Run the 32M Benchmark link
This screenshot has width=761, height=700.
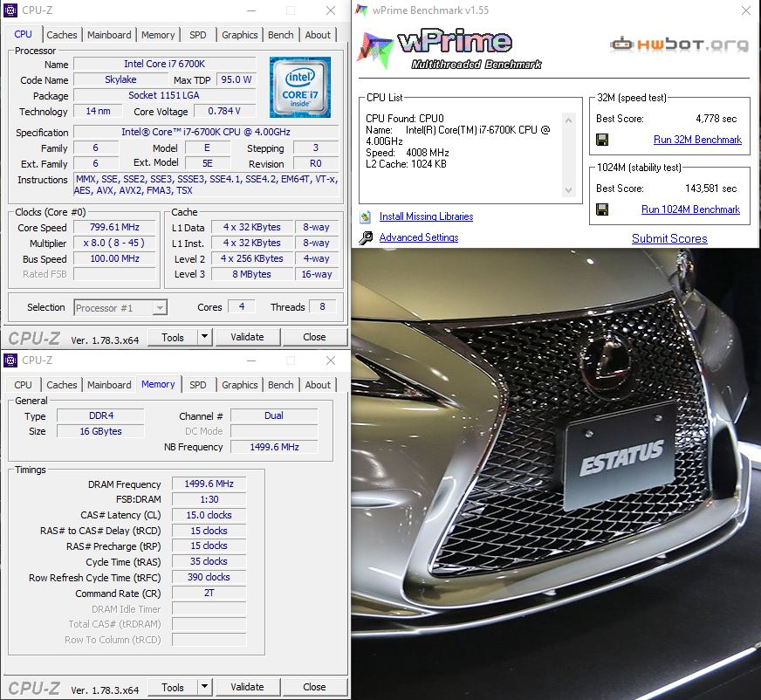tap(697, 140)
